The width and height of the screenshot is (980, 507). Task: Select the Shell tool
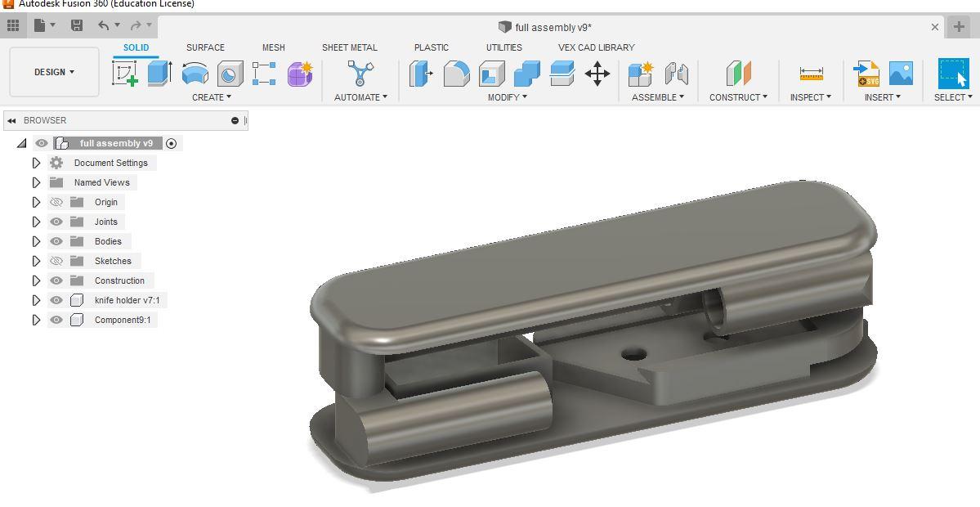[492, 73]
